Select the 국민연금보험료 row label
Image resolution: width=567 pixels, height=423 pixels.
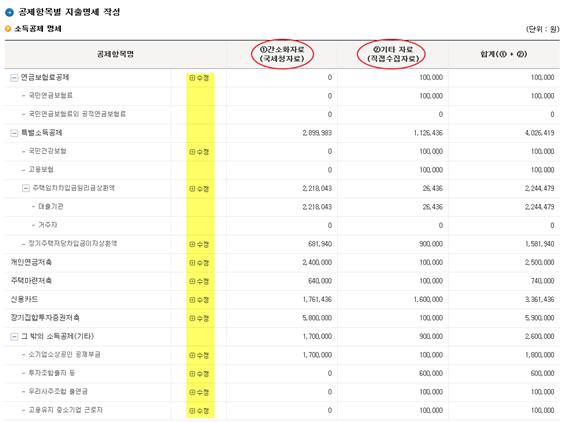pyautogui.click(x=51, y=95)
